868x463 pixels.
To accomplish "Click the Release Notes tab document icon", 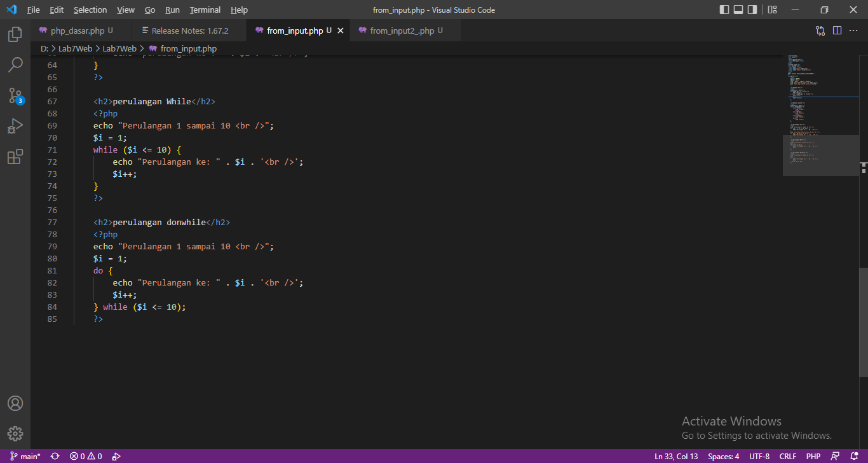I will 146,31.
